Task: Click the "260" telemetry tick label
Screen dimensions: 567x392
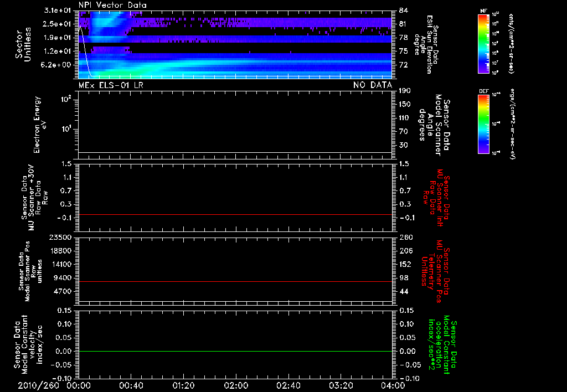Action: click(406, 237)
